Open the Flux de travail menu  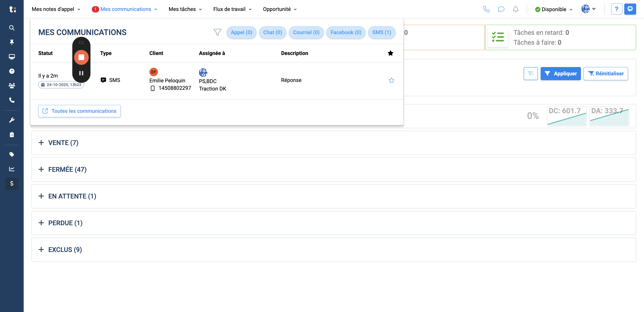[x=232, y=9]
